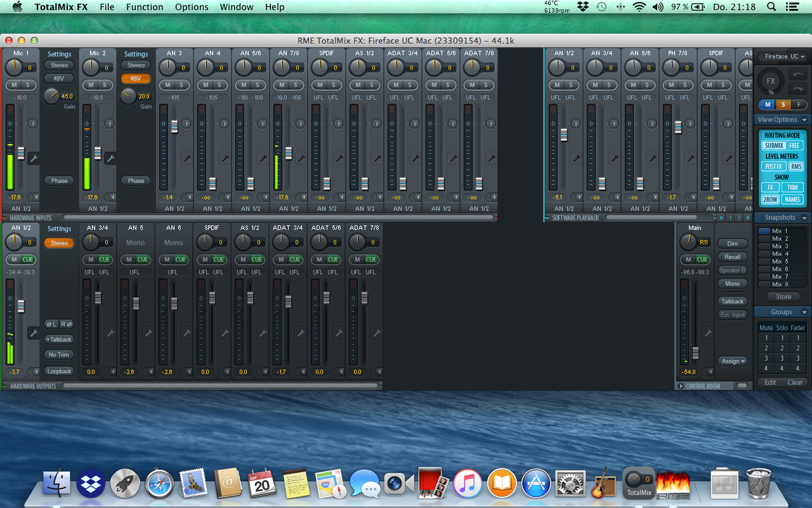Toggle 2ROW in View Options Show
The width and height of the screenshot is (812, 508).
pos(770,199)
